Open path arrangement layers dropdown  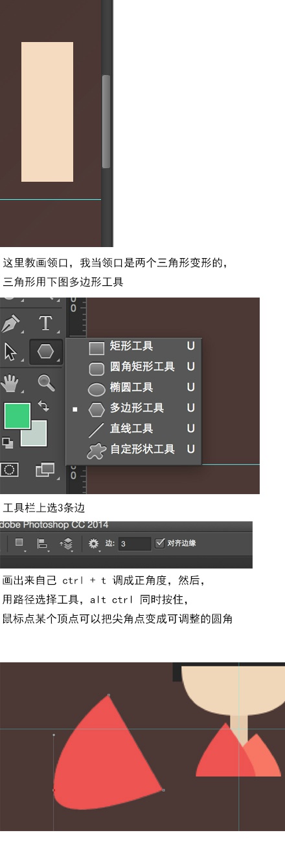[67, 544]
